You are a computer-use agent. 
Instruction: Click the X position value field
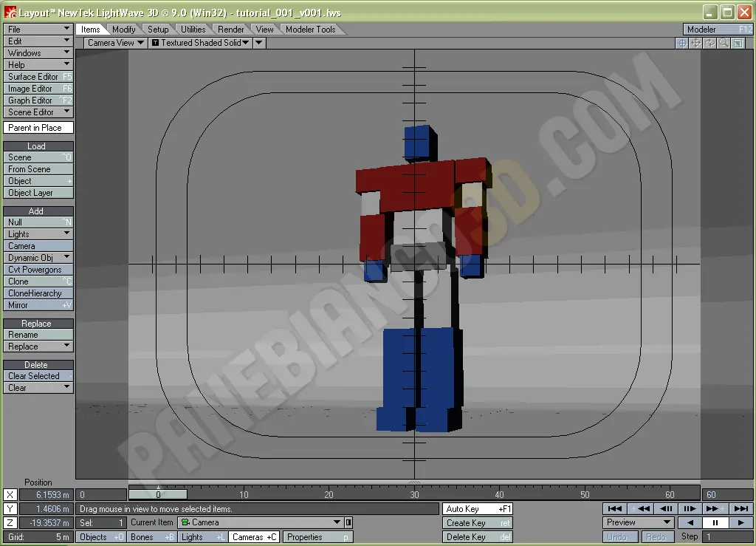[47, 495]
